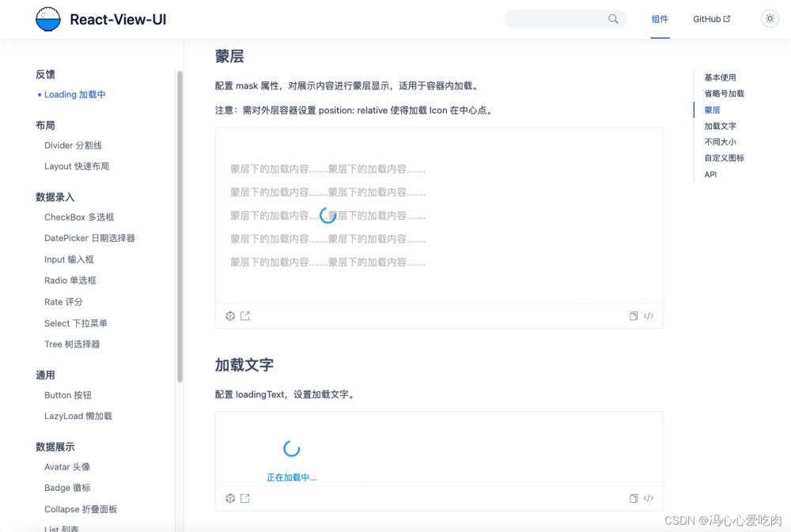791x532 pixels.
Task: Toggle the light/dark theme sun button
Action: click(x=769, y=19)
